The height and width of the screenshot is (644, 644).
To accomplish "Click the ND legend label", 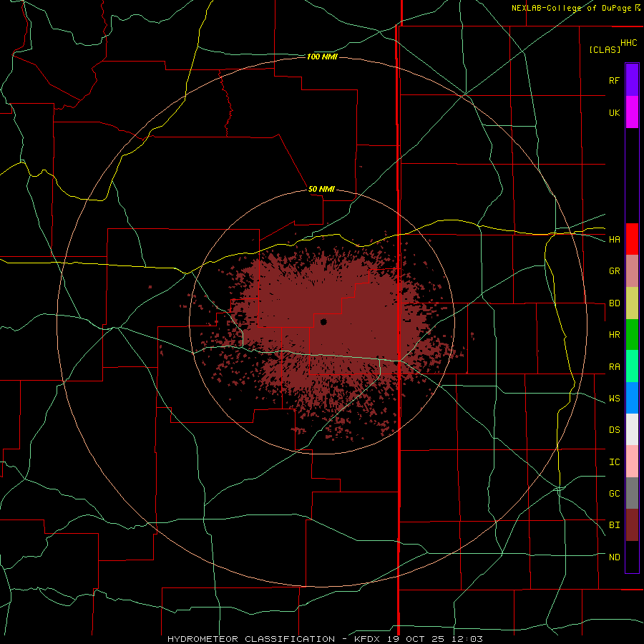I will click(614, 557).
